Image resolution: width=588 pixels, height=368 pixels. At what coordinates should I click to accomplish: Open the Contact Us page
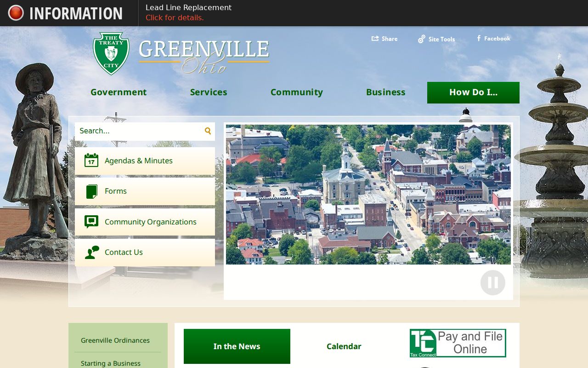pos(145,252)
